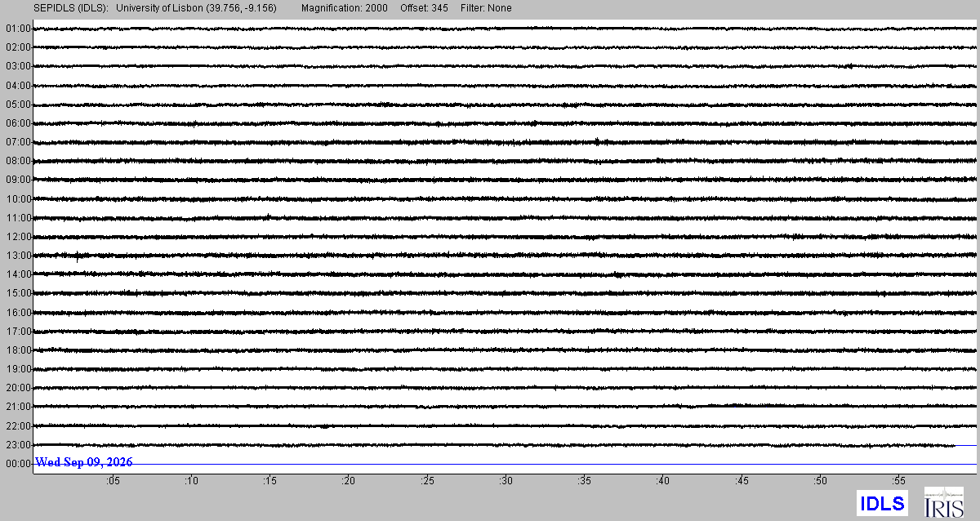Select the 13:00 hour trace label

pyautogui.click(x=17, y=256)
